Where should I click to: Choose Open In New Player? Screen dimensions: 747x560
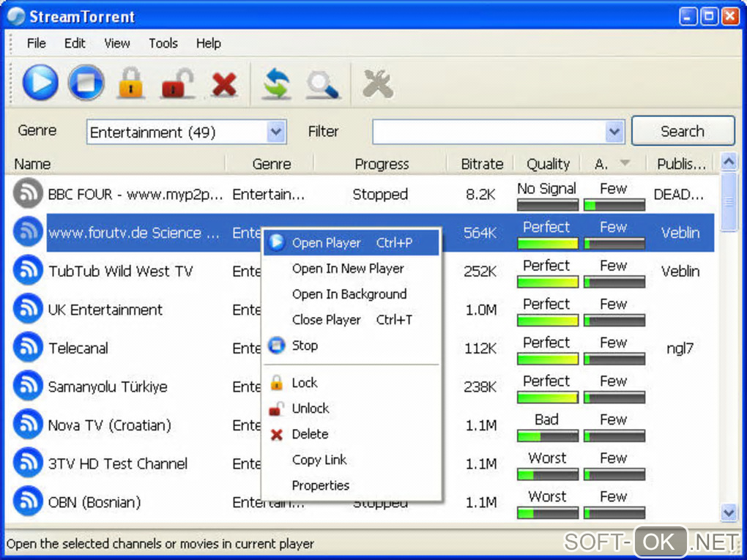tap(351, 269)
